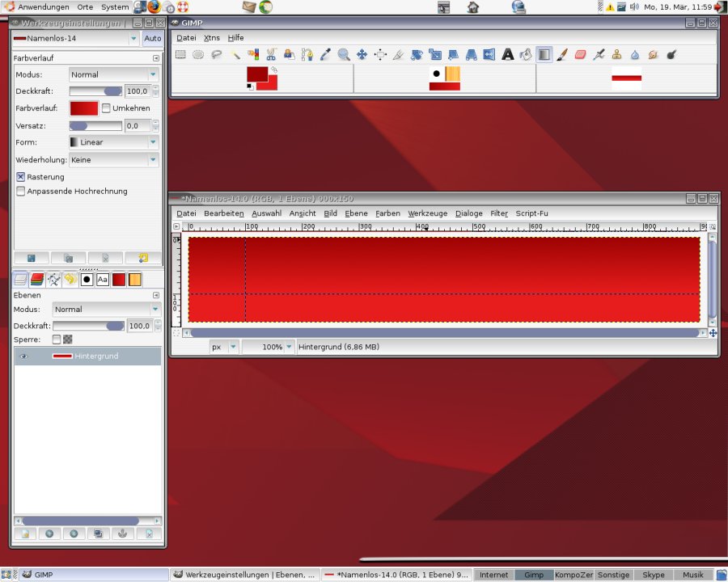Select the Zoom magnifier tool
The image size is (728, 582).
pyautogui.click(x=344, y=55)
